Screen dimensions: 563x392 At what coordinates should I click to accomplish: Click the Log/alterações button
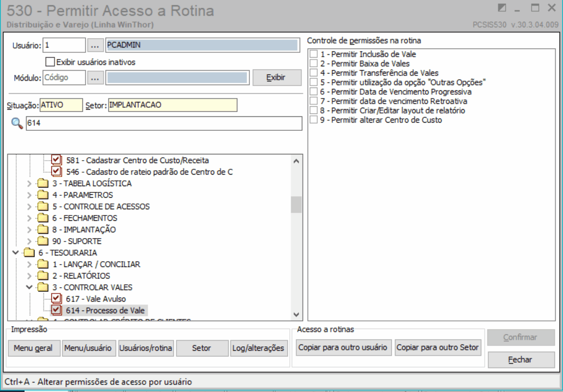tap(259, 348)
